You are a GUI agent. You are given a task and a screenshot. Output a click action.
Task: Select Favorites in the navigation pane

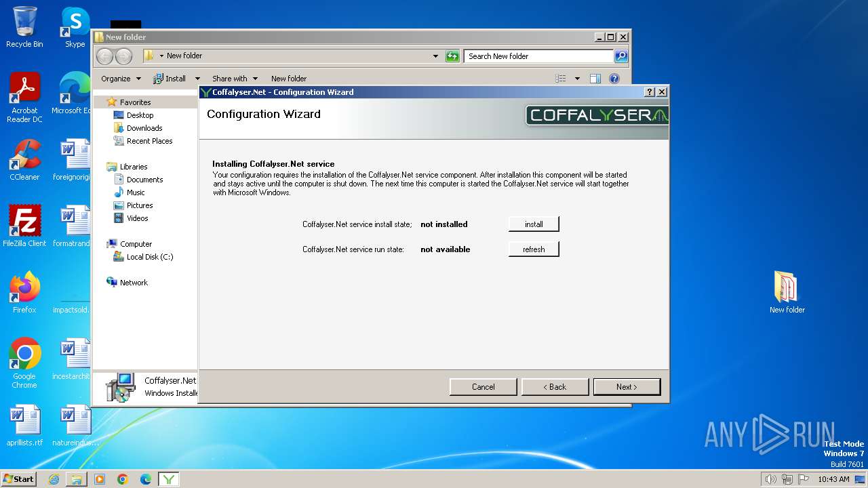135,102
